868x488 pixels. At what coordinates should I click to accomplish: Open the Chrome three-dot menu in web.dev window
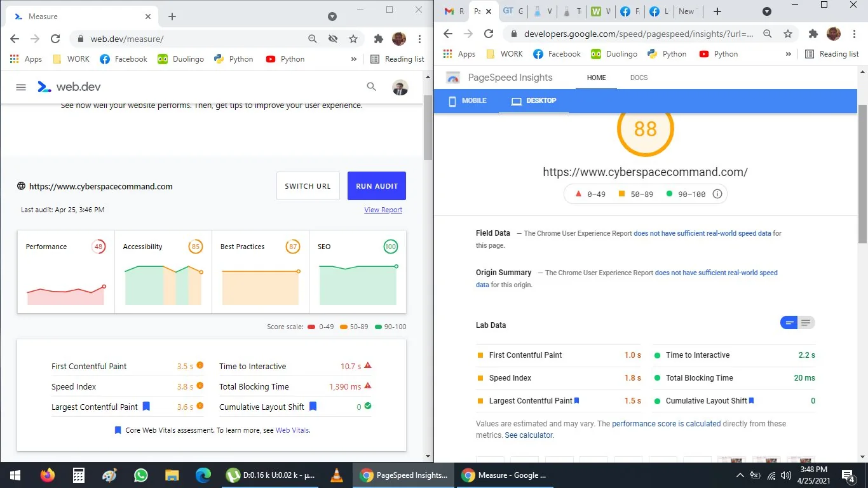(x=419, y=39)
